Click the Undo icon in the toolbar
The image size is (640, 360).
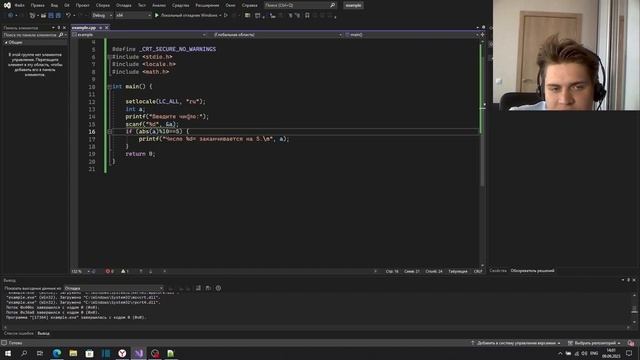coord(69,16)
